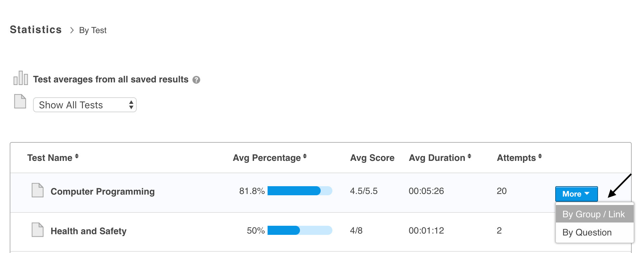Click the document icon beside the test filter

20,102
